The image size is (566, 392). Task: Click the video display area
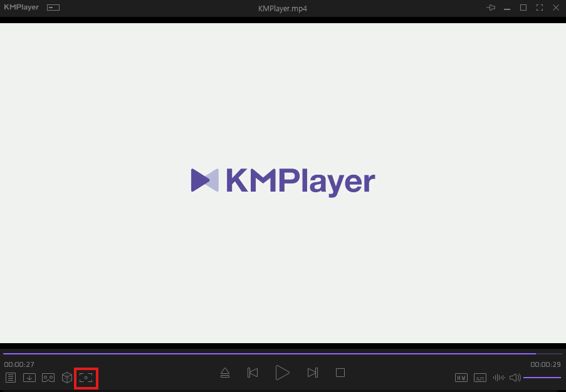[283, 183]
